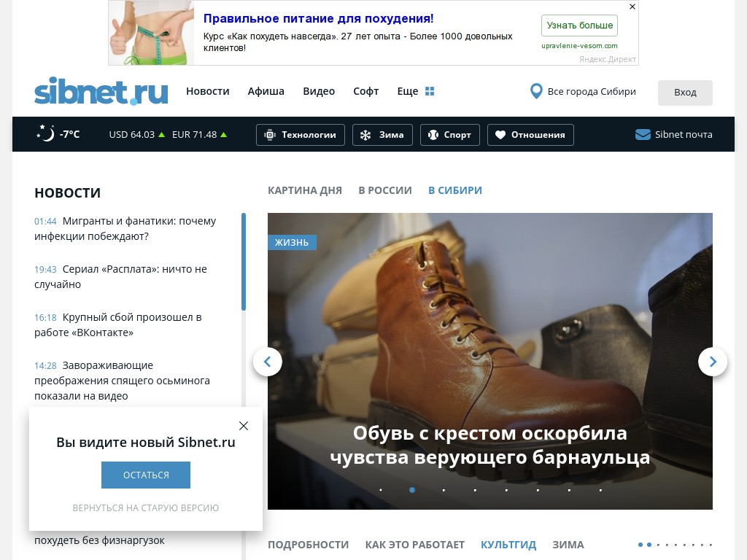Open the Зима section button
Viewport: 747px width, 560px height.
pyautogui.click(x=382, y=135)
